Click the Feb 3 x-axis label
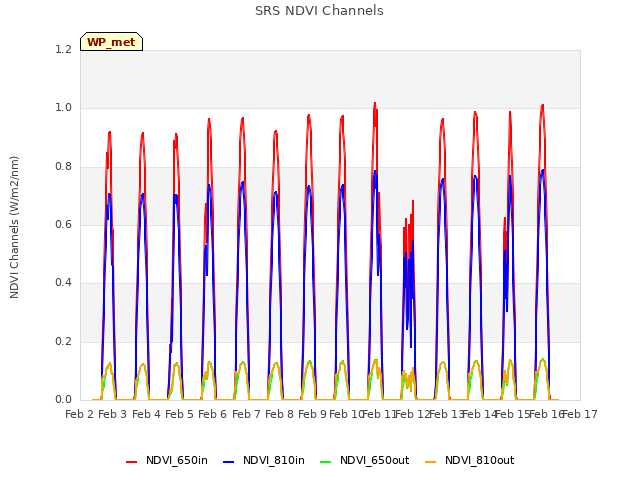Image resolution: width=640 pixels, height=480 pixels. 113,414
